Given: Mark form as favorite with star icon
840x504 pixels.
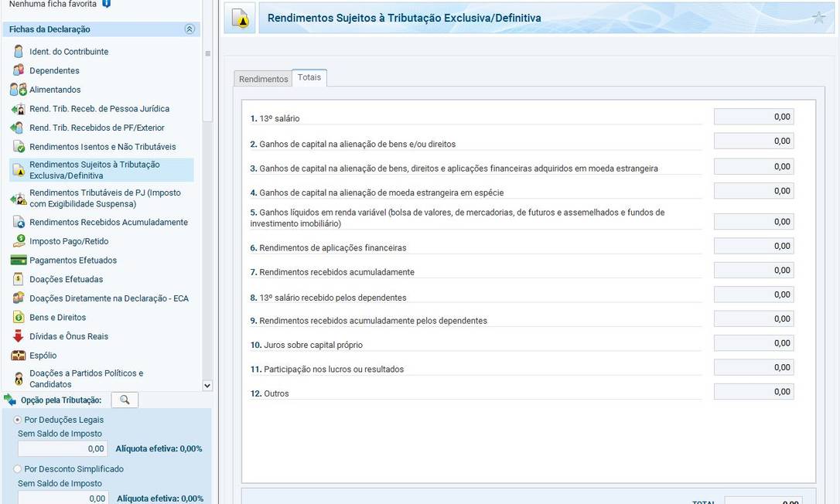Looking at the screenshot, I should tap(818, 18).
